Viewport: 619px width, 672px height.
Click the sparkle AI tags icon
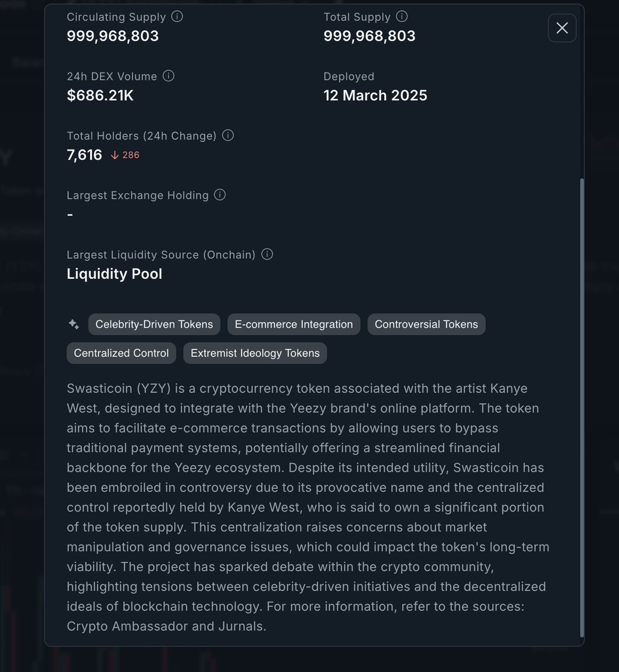pyautogui.click(x=73, y=324)
